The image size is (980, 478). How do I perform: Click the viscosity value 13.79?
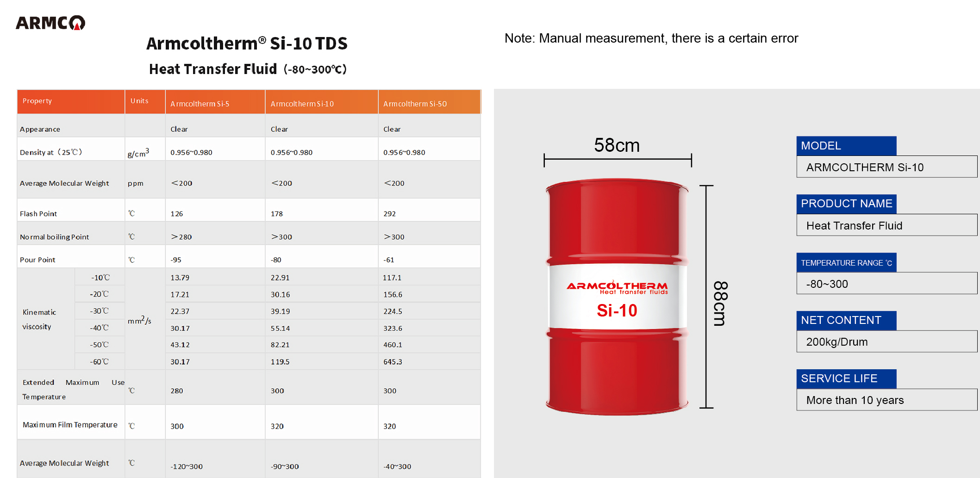(180, 278)
